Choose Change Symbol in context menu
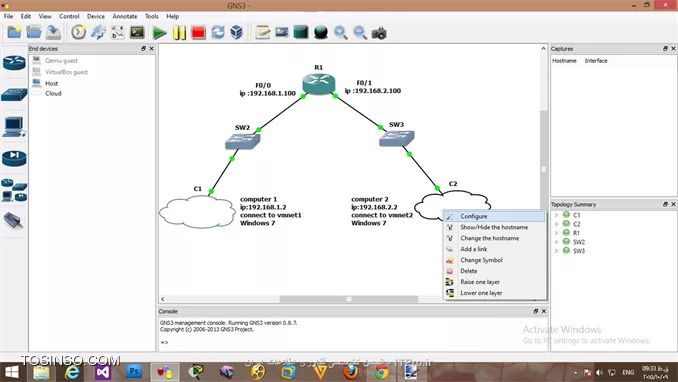 pyautogui.click(x=495, y=260)
